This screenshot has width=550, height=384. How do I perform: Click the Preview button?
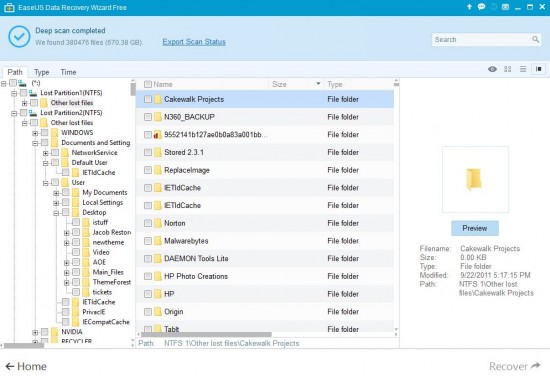(475, 228)
